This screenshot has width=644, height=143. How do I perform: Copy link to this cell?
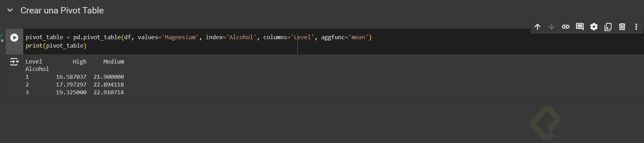pos(566,27)
